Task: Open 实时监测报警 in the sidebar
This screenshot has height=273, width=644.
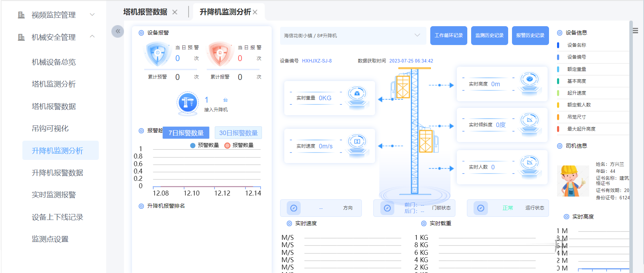Action: (54, 195)
